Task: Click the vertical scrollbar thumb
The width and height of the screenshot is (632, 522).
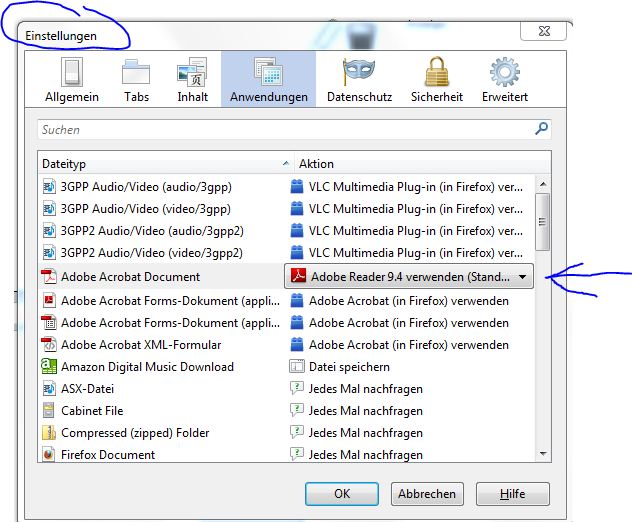Action: [x=543, y=222]
